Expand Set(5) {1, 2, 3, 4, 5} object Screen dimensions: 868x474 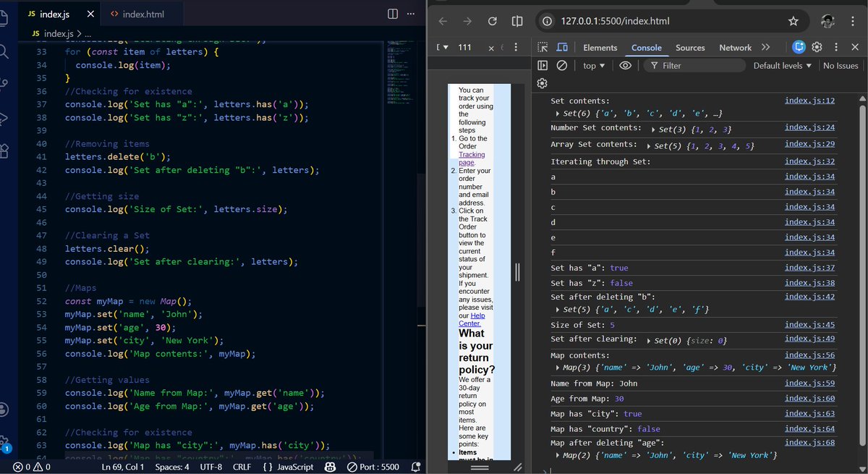click(x=649, y=146)
